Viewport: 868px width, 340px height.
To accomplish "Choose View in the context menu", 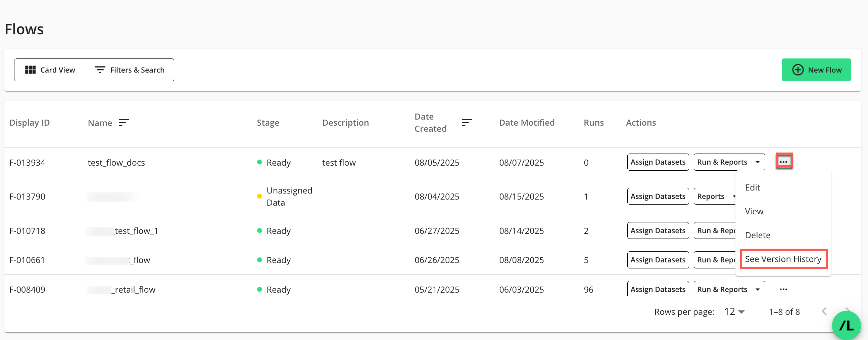I will tap(754, 211).
